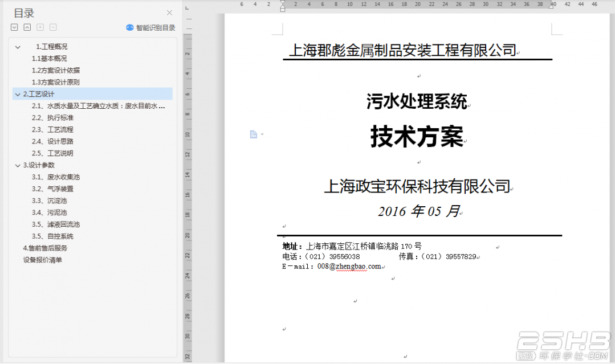Click 智能识别目录 smart outline button

coord(150,27)
